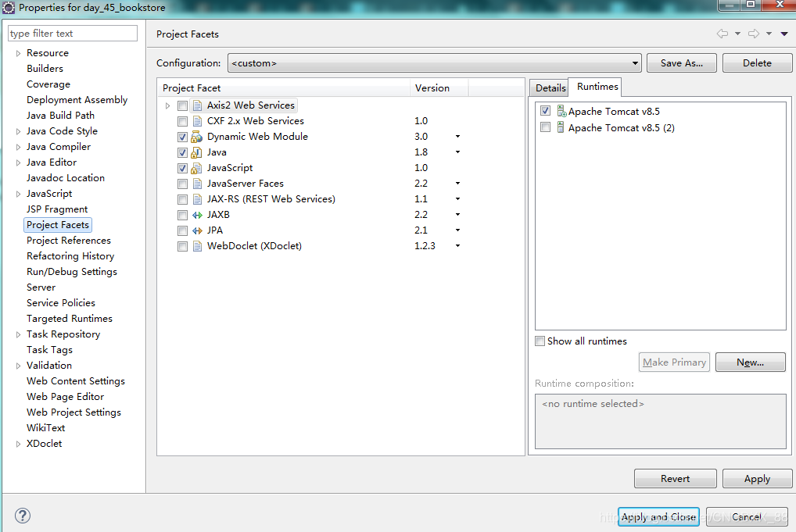
Task: Click the JAXB arrows icon
Action: pos(197,215)
